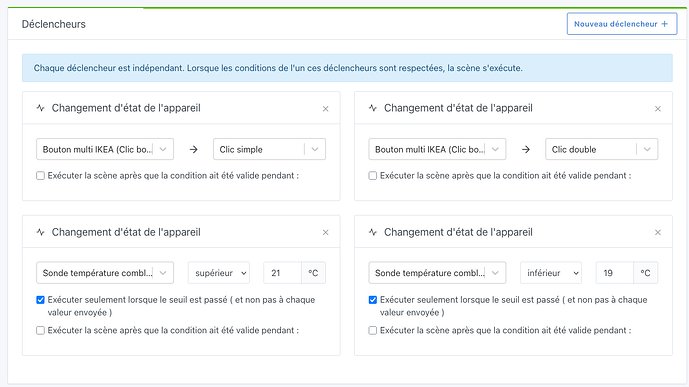Enable delay checkbox in inférieur 19 card
Image resolution: width=689 pixels, height=387 pixels.
[373, 330]
